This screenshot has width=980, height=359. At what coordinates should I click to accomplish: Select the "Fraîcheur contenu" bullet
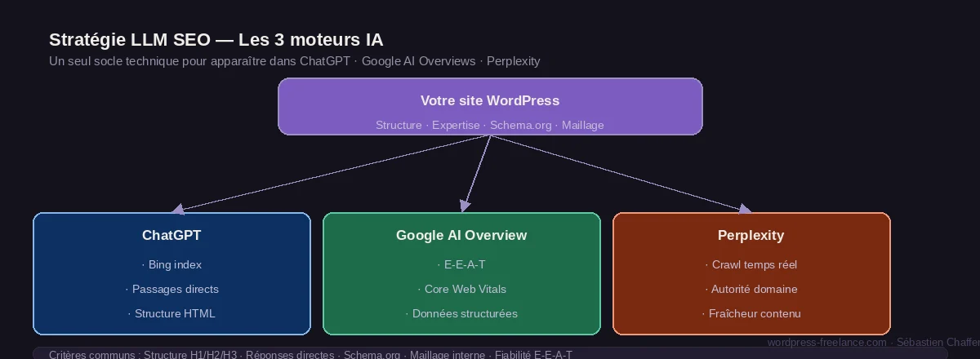click(x=751, y=313)
